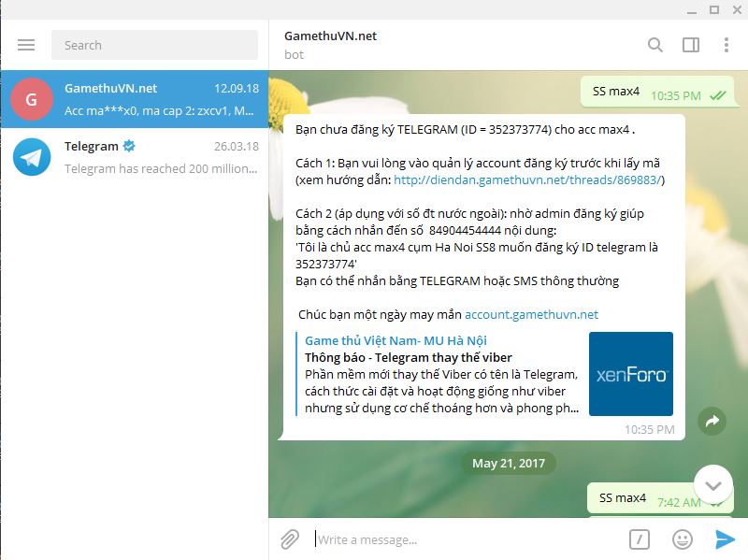The height and width of the screenshot is (560, 748).
Task: Click the Telegram paper plane avatar
Action: pyautogui.click(x=32, y=157)
